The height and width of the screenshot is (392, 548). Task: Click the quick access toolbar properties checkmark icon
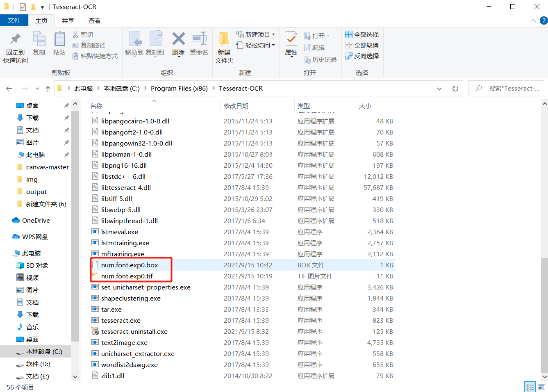[x=23, y=7]
